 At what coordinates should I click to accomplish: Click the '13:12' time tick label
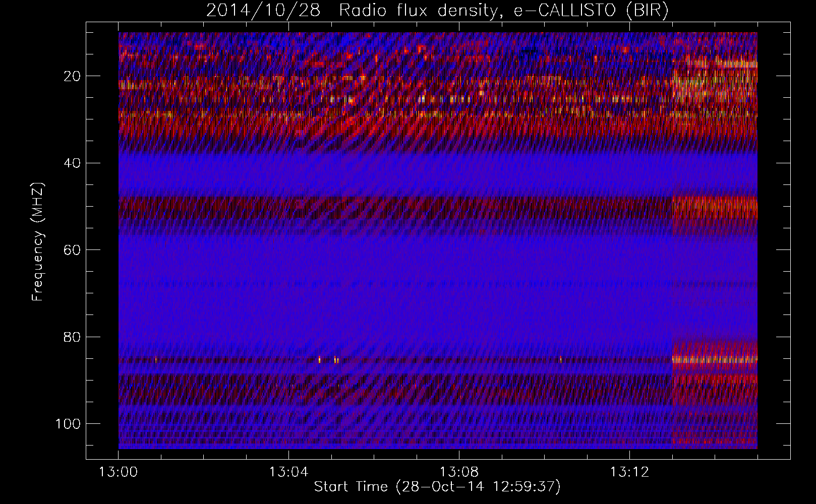(629, 472)
